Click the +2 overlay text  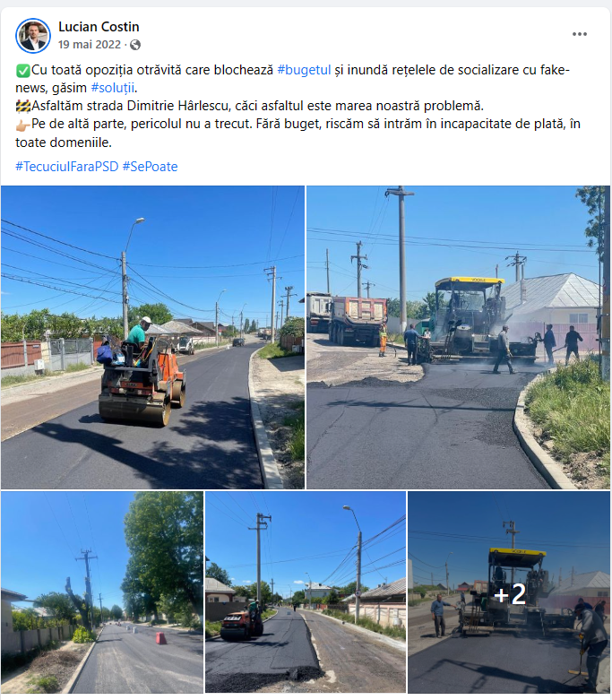510,594
